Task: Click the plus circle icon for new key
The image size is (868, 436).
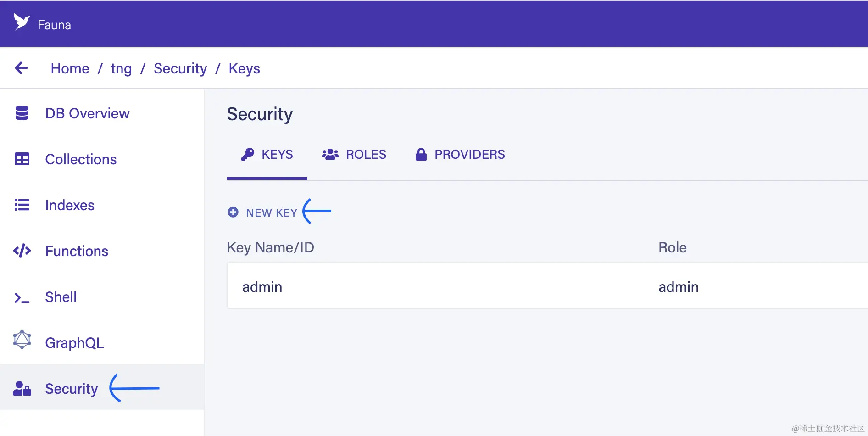Action: (233, 212)
